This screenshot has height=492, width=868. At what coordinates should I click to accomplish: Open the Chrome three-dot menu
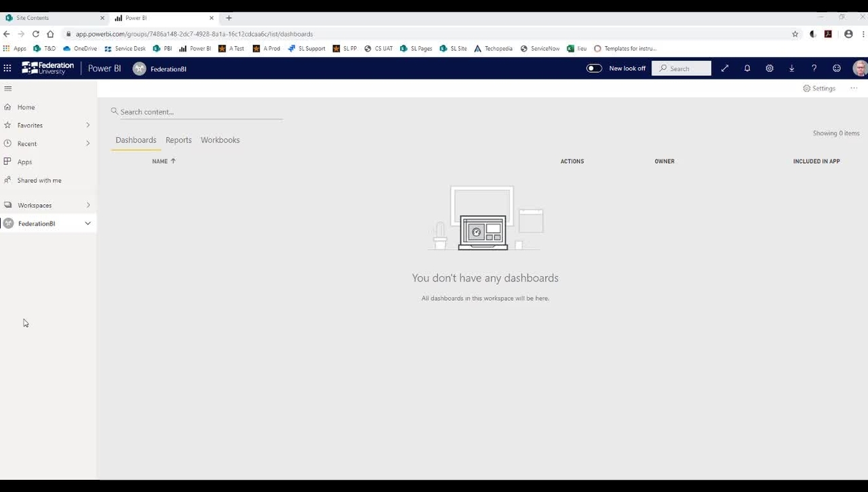click(x=863, y=34)
